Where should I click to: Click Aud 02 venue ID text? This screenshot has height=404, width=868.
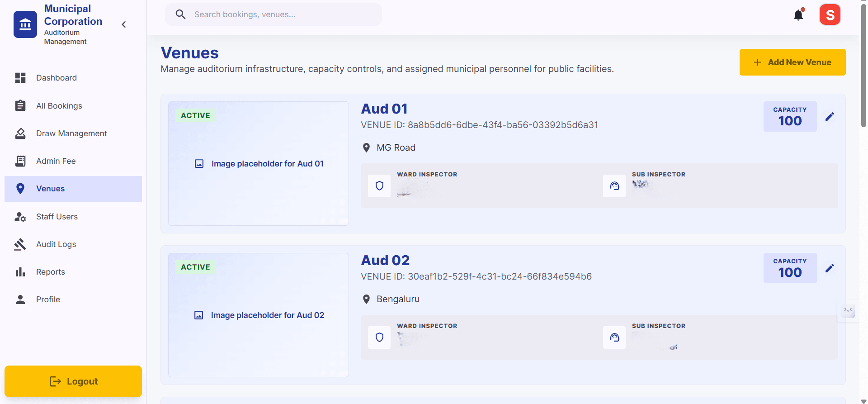(476, 276)
